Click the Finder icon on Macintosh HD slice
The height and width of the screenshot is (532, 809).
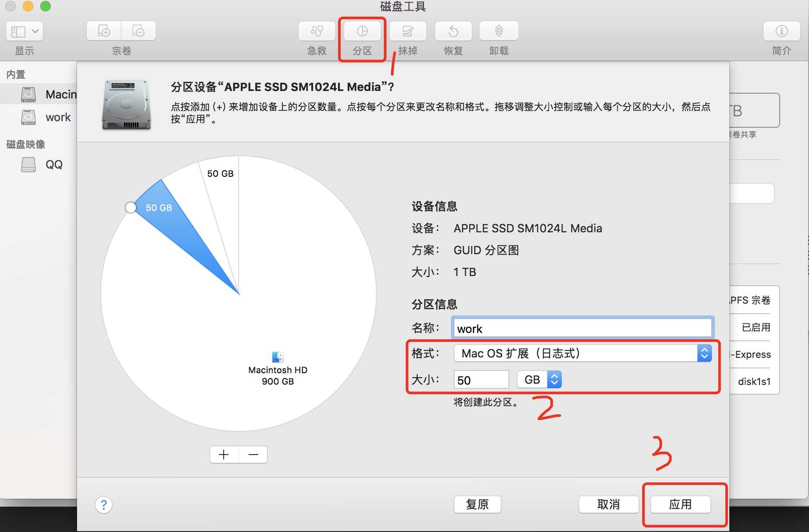tap(278, 357)
